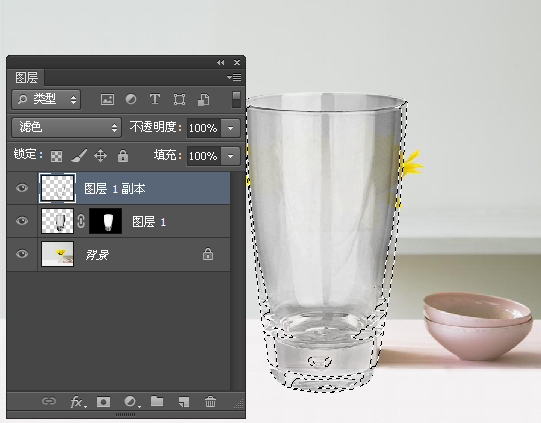The image size is (541, 423).
Task: Filter layers by type text icon
Action: (x=155, y=99)
